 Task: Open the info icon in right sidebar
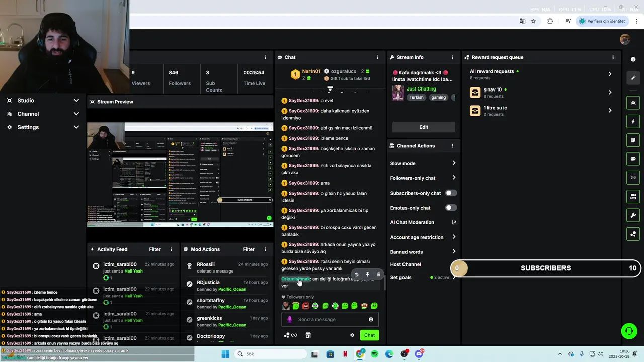pos(633,59)
